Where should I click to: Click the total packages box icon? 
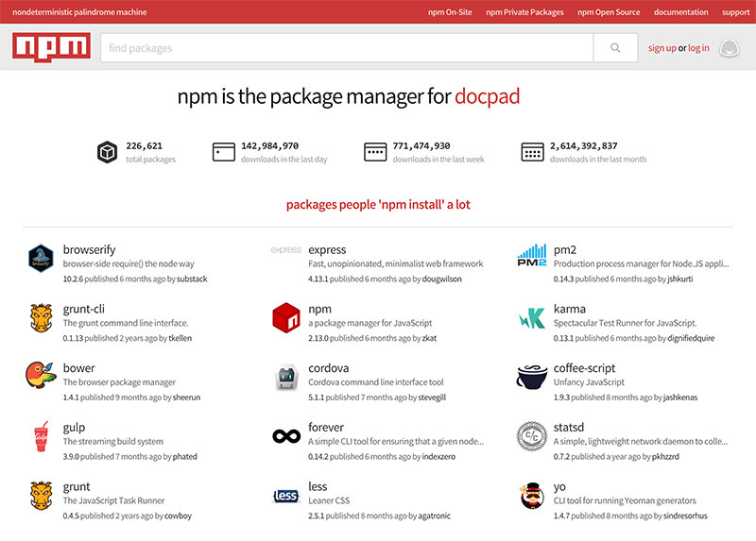(107, 152)
